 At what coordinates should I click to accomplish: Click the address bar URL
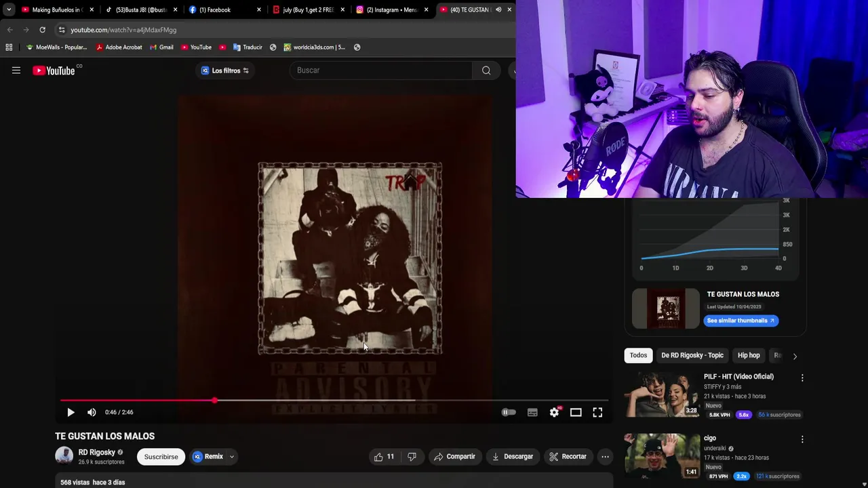pyautogui.click(x=123, y=30)
